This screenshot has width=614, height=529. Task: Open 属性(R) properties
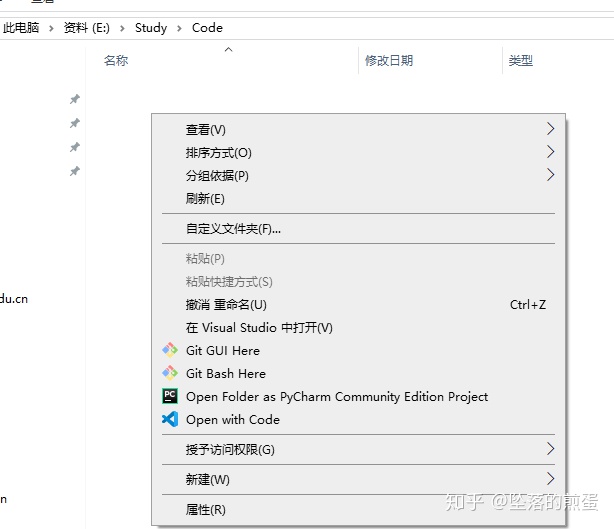358,509
